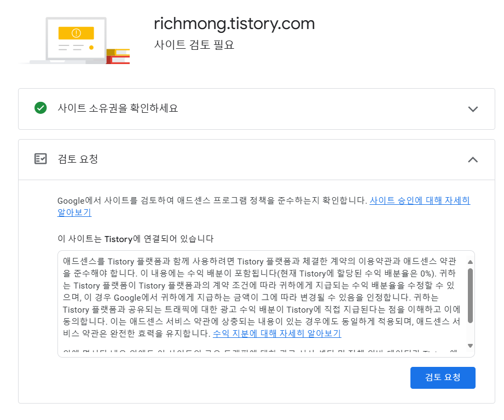This screenshot has width=504, height=420.
Task: Click the Tistory에 연결되어 있습니다 heading
Action: [136, 239]
